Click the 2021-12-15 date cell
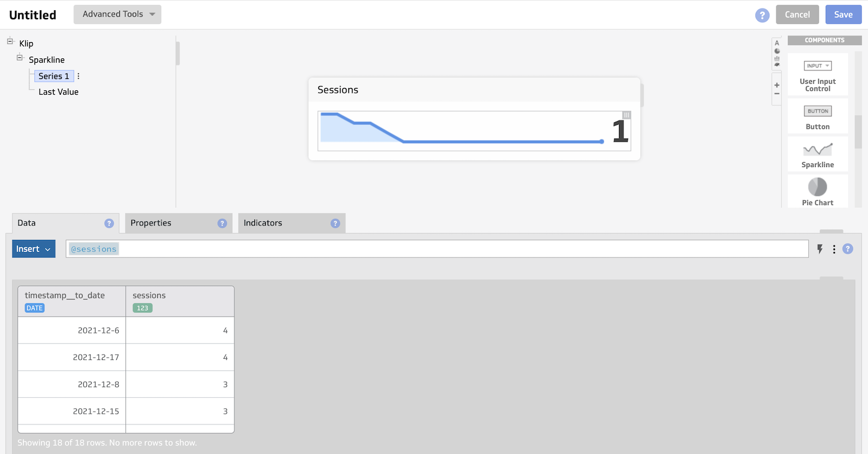The width and height of the screenshot is (868, 454). tap(72, 411)
